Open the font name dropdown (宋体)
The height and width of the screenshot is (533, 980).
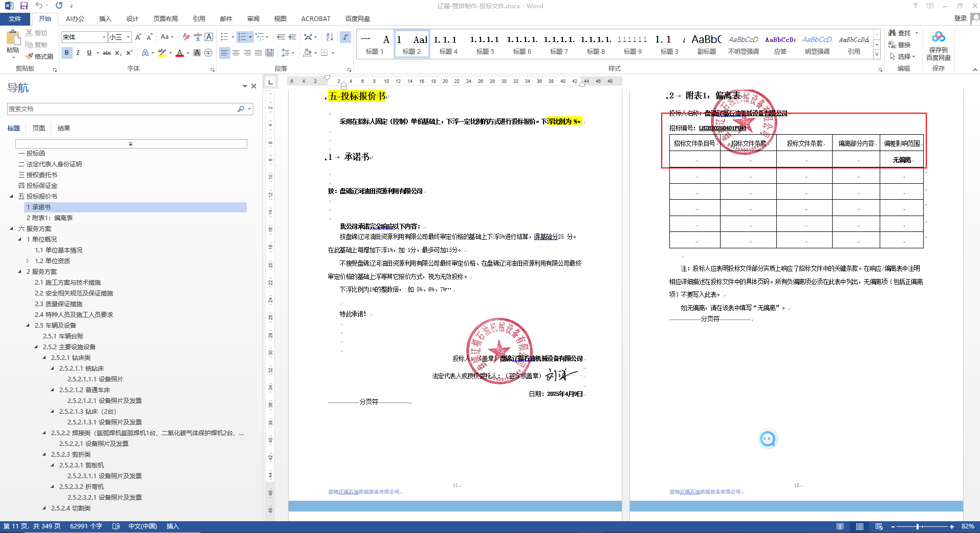pos(104,37)
